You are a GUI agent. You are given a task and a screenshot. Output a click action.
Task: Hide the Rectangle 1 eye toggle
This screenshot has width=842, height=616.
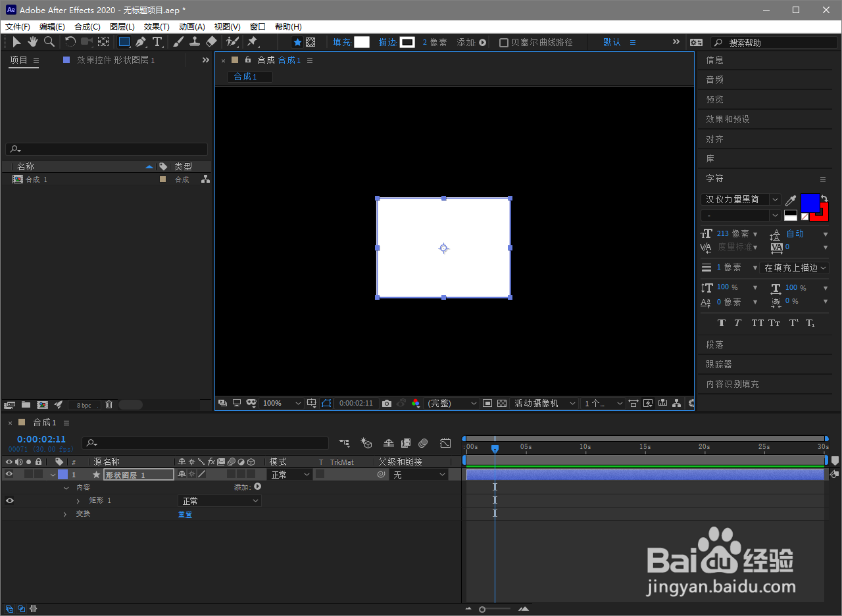point(9,500)
